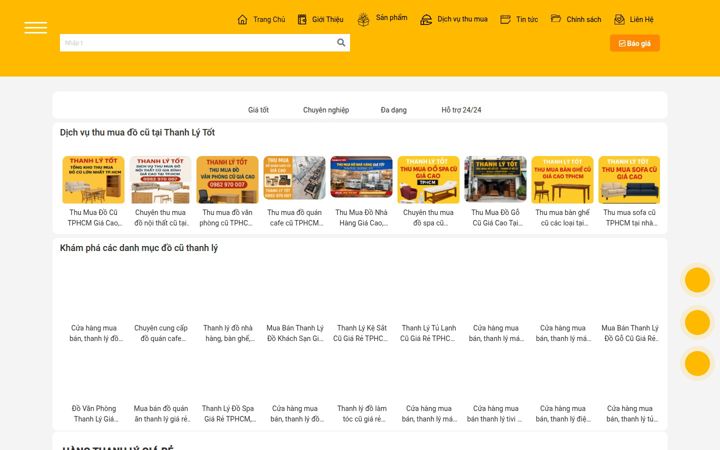Select the Hỗ trợ 24/24 tab
Viewport: 720px width, 450px height.
[461, 110]
